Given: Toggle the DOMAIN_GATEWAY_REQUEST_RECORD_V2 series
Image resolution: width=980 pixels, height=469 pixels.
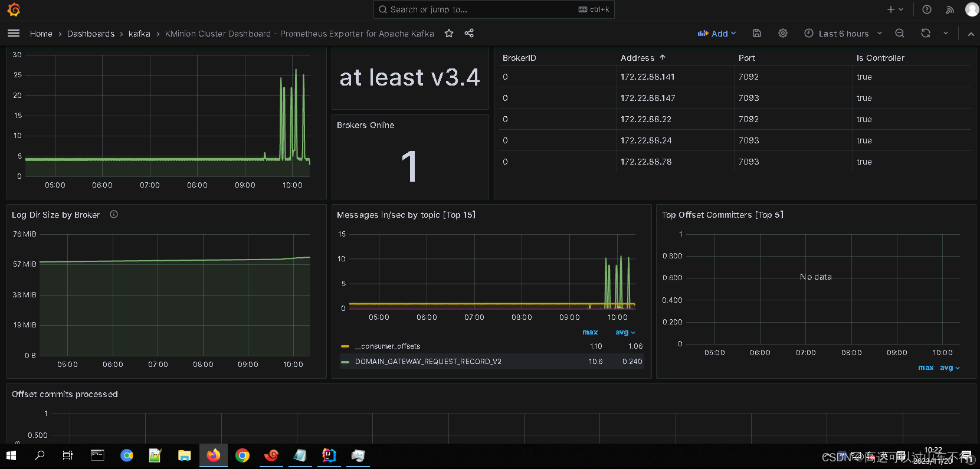Looking at the screenshot, I should 428,362.
